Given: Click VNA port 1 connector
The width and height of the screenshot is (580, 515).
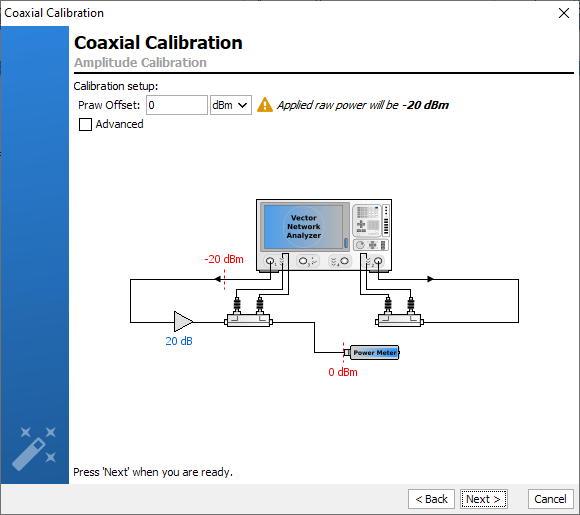Looking at the screenshot, I should coord(270,261).
